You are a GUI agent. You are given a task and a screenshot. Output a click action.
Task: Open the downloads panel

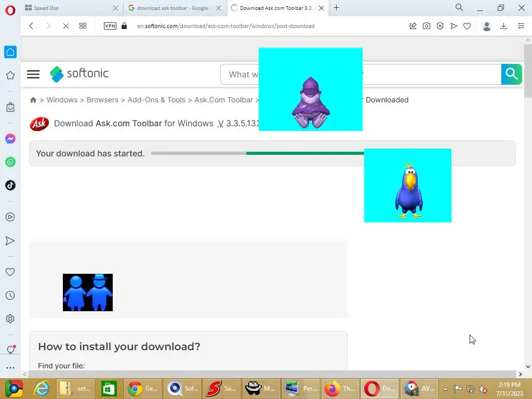[x=504, y=26]
